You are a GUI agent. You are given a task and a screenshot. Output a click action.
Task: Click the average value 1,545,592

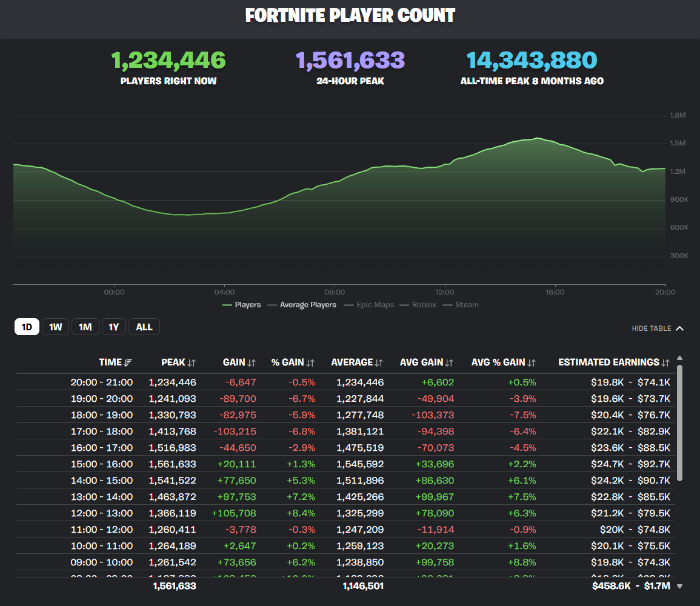[360, 465]
